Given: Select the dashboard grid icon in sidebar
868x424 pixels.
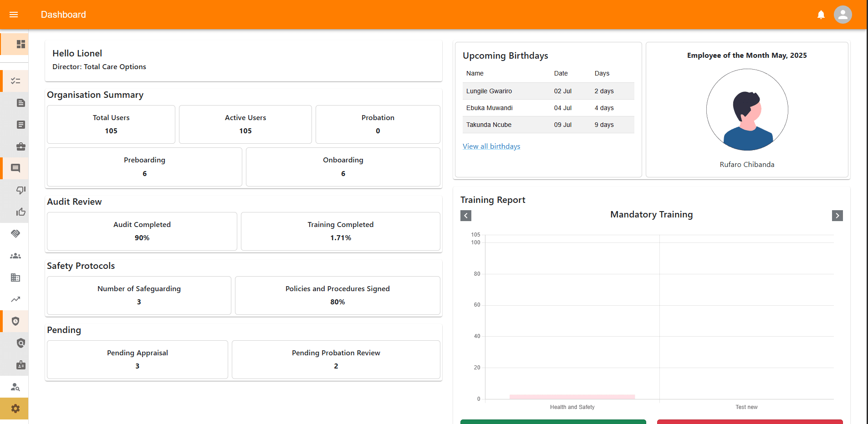Looking at the screenshot, I should pyautogui.click(x=20, y=44).
